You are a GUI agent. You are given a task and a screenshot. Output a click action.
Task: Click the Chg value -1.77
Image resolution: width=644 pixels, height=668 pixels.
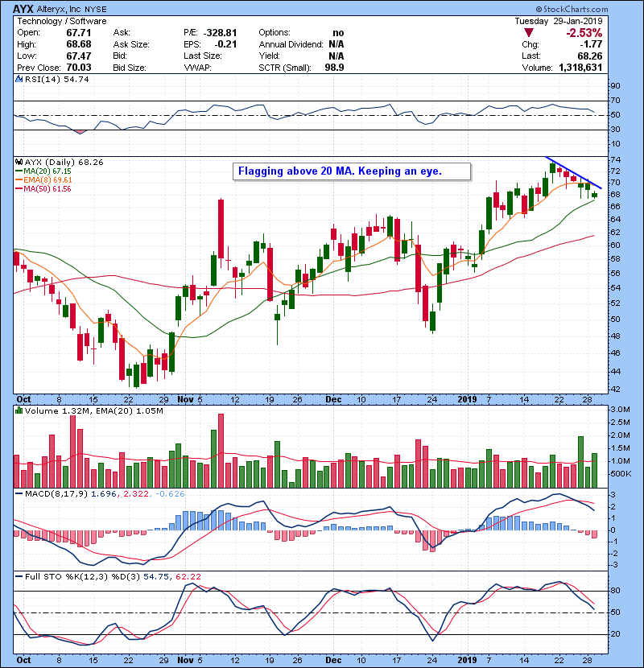591,44
